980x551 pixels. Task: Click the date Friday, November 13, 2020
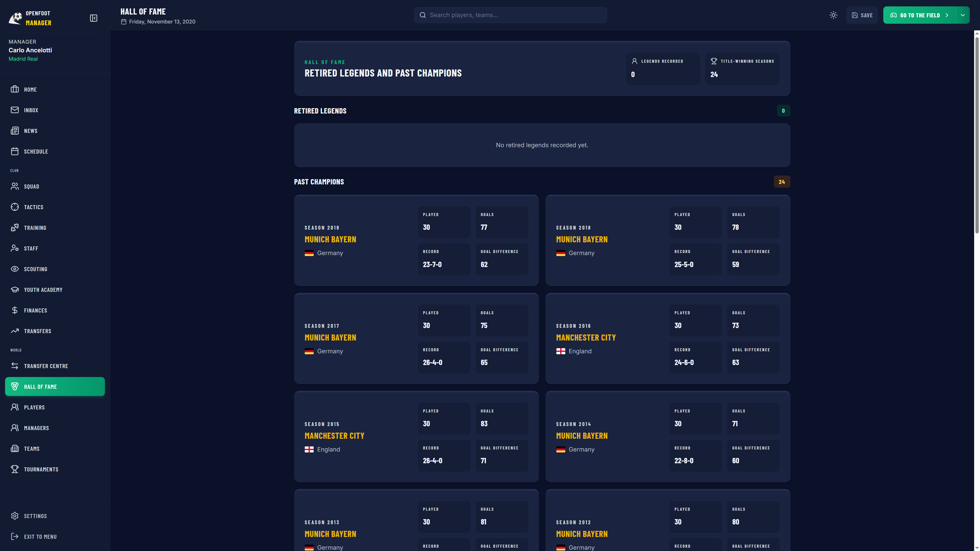[x=162, y=22]
